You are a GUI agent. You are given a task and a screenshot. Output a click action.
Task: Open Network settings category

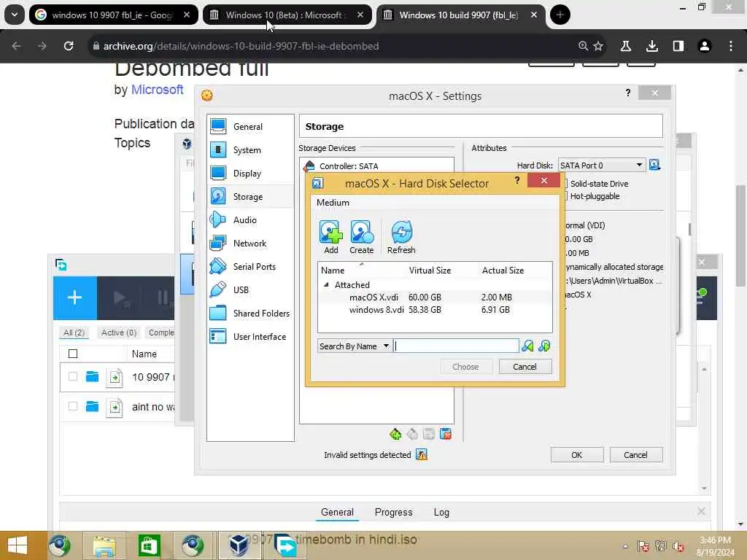pos(251,244)
